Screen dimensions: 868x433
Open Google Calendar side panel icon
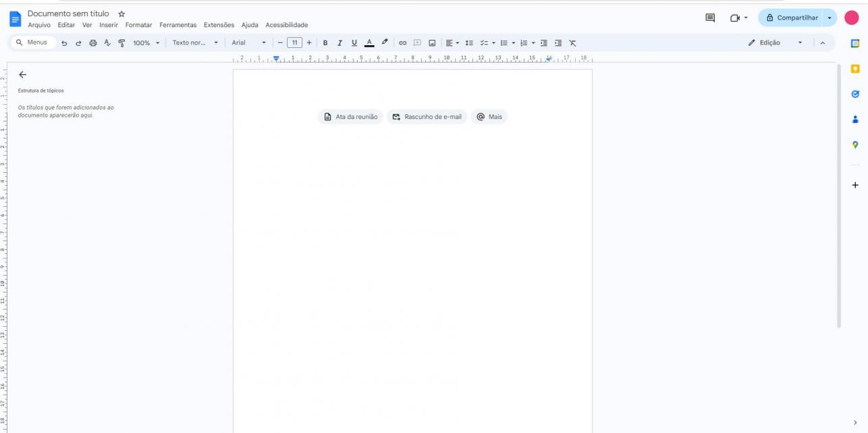click(855, 44)
